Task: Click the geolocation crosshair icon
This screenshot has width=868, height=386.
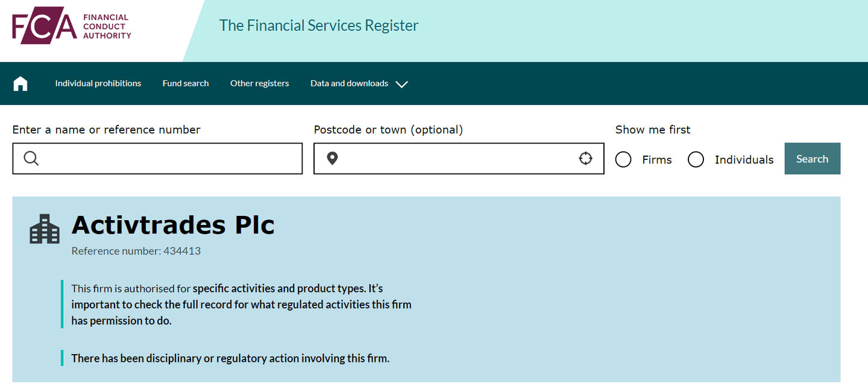Action: tap(585, 158)
